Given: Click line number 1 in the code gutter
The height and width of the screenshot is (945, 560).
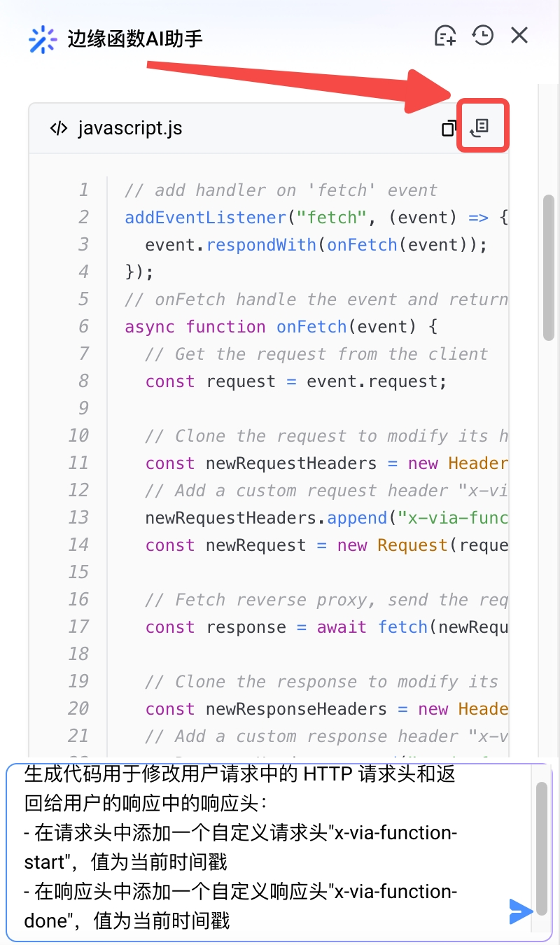Looking at the screenshot, I should pyautogui.click(x=84, y=190).
